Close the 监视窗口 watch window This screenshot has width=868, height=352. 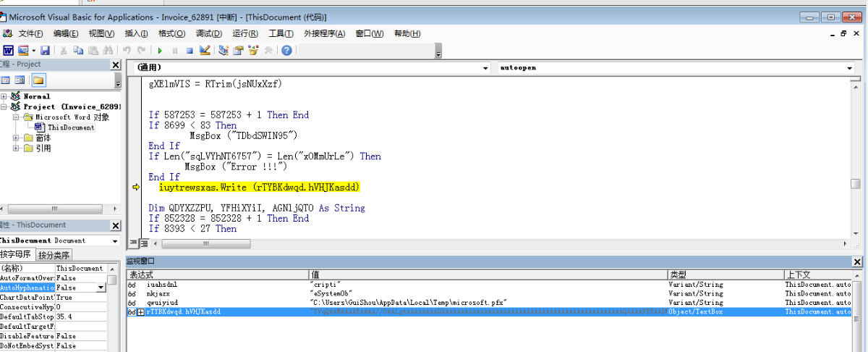pyautogui.click(x=857, y=261)
